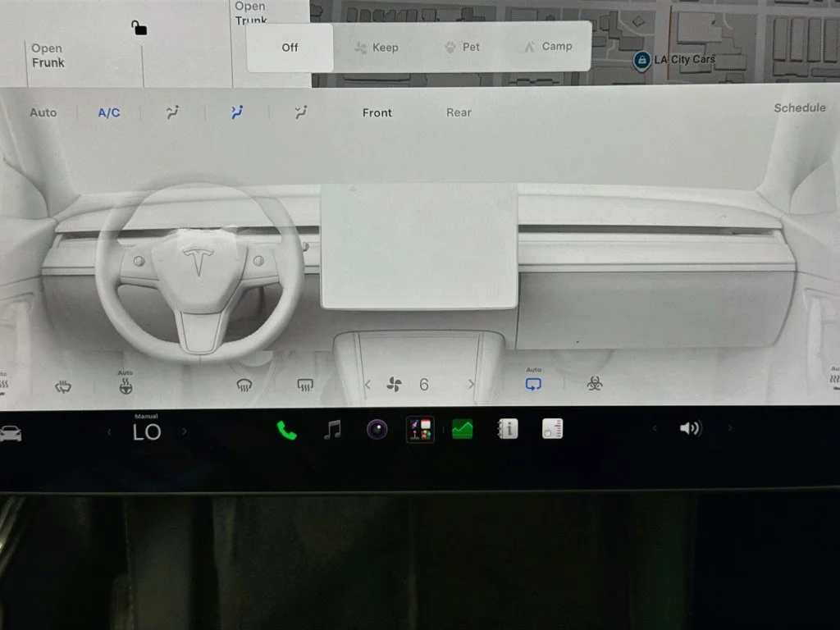The image size is (840, 630).
Task: Decrease fan speed with left chevron
Action: point(367,385)
